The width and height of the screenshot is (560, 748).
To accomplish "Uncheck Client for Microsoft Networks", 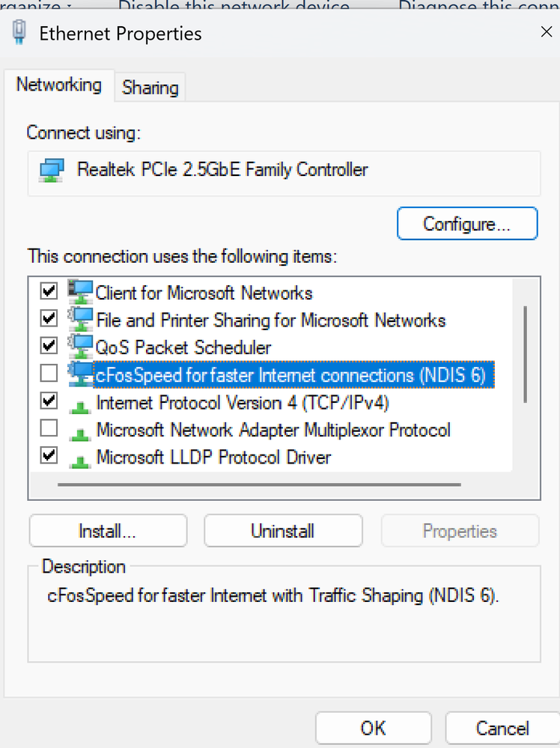I will (x=49, y=291).
